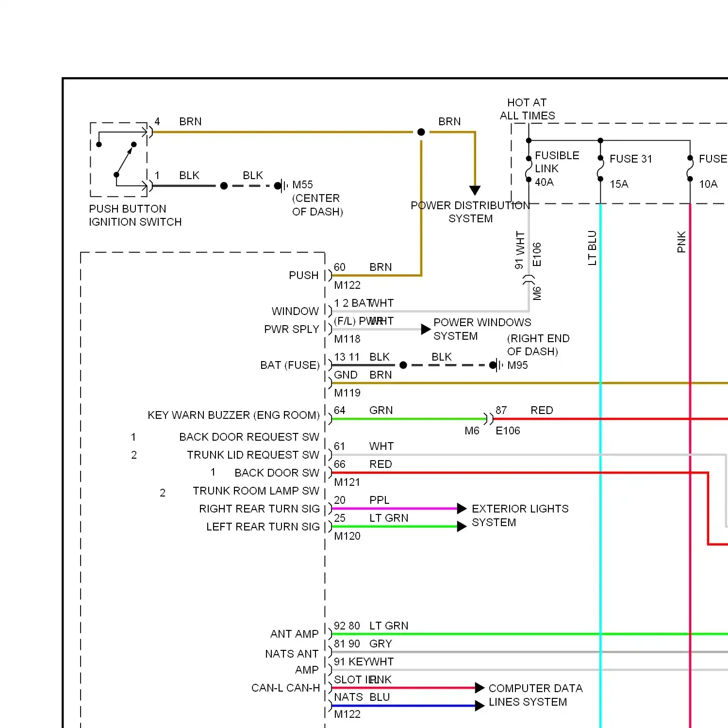The image size is (728, 728).
Task: Click the vertical 91 WHT wire label
Action: [520, 250]
